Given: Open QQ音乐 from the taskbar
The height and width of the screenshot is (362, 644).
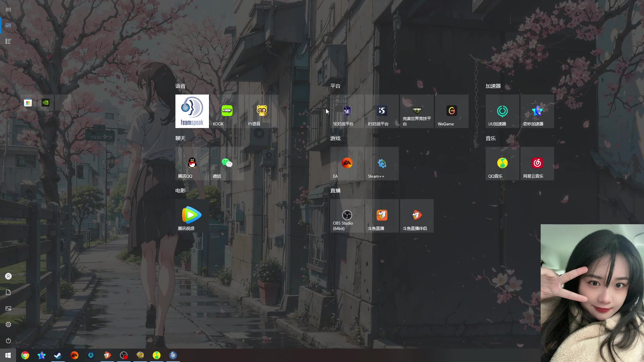Looking at the screenshot, I should pyautogui.click(x=157, y=355).
